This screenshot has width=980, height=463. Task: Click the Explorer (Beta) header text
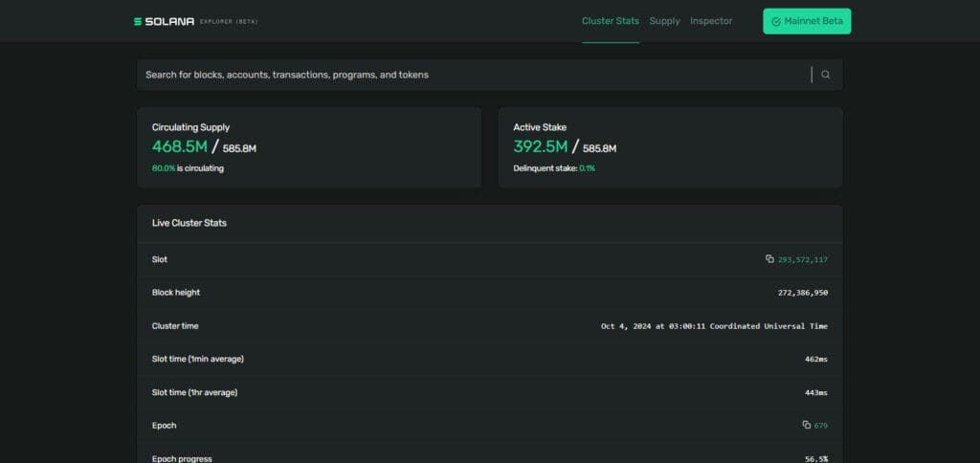tap(229, 22)
